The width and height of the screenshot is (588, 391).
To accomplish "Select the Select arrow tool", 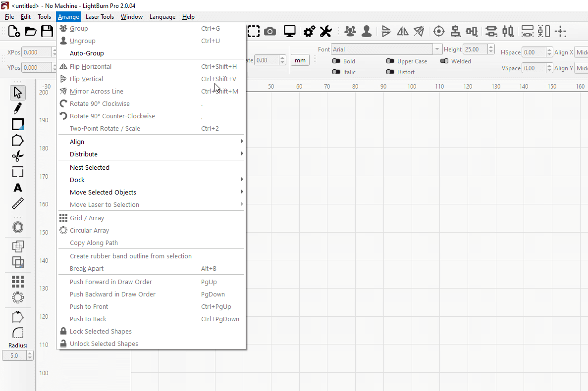I will [18, 93].
